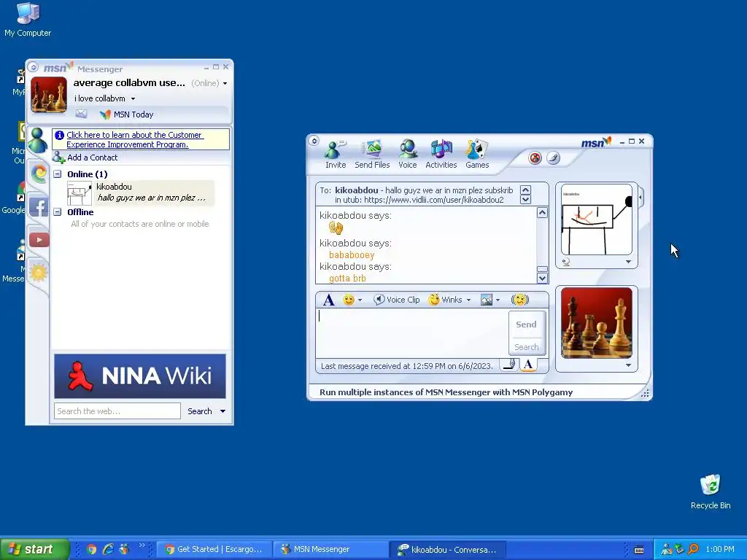This screenshot has width=747, height=560.
Task: Open Customer Experience Improvement Program link
Action: point(135,139)
